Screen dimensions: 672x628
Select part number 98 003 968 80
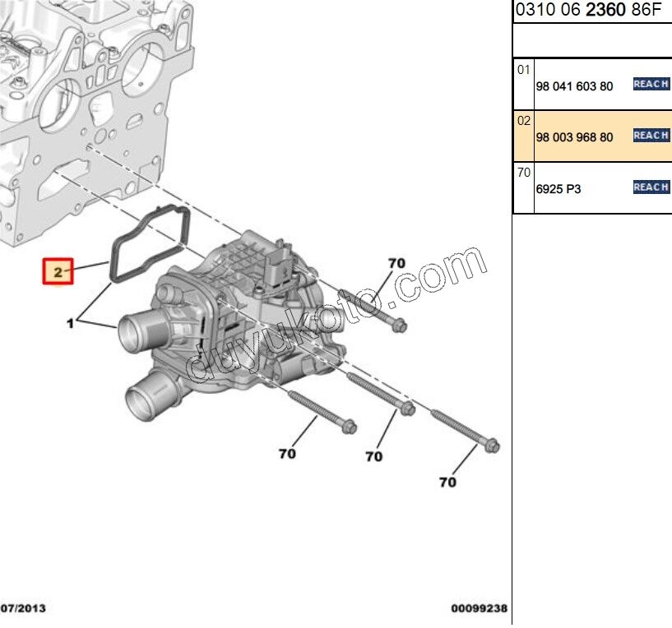[x=574, y=137]
